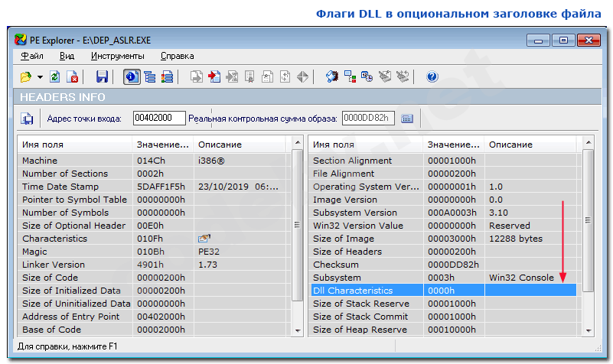Click the entry point address field 00402000
613x364 pixels.
click(x=159, y=118)
